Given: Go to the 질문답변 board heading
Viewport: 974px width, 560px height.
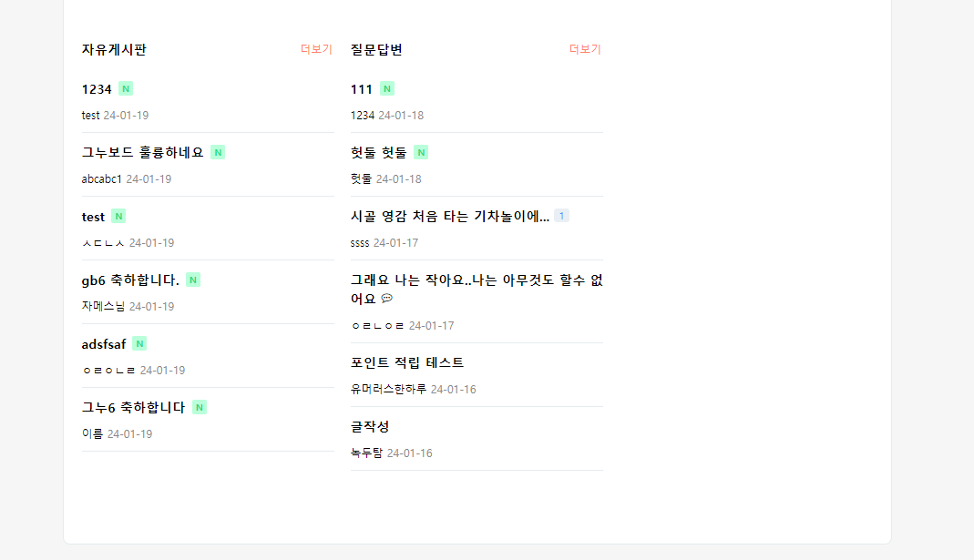Looking at the screenshot, I should point(376,50).
